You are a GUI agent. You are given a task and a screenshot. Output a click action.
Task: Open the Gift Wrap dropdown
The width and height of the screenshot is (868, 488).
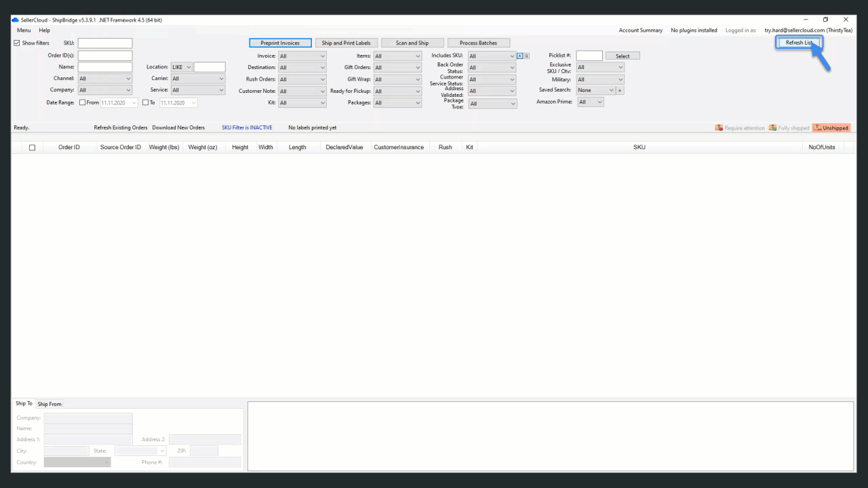(397, 79)
